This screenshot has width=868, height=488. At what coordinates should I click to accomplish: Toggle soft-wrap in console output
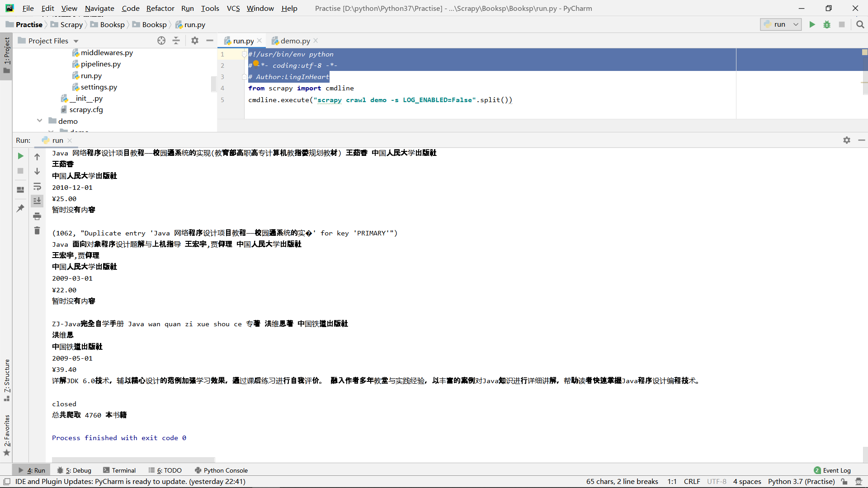[x=37, y=186]
